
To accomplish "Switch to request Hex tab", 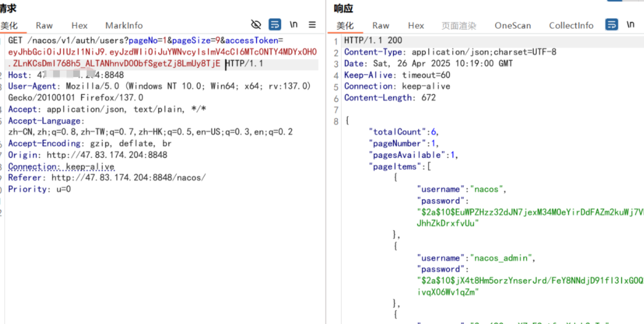I will [x=79, y=25].
